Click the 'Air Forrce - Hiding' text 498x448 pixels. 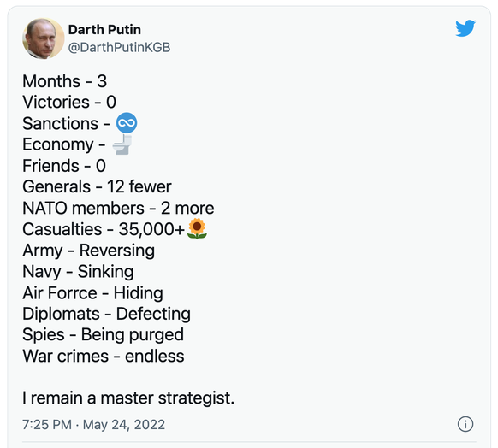[x=92, y=293]
